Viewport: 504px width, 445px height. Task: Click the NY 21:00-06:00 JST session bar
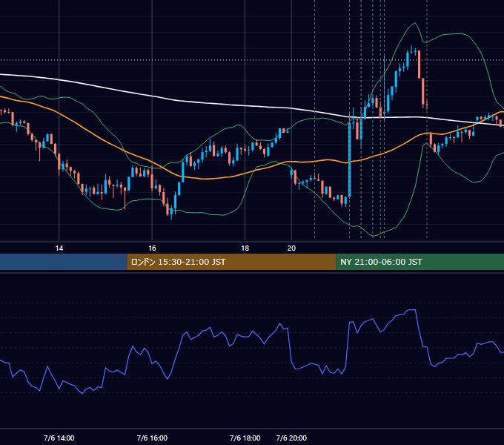coord(420,262)
